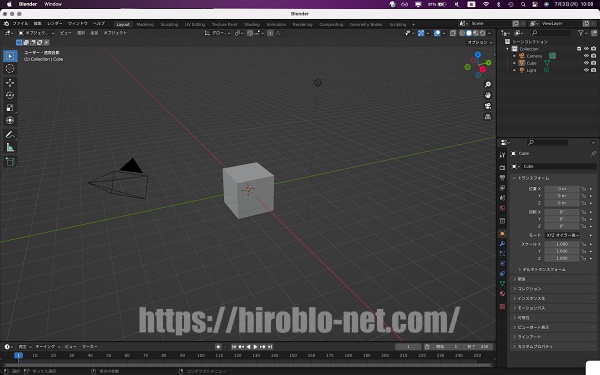Select the Cursor tool in toolbar

[x=10, y=68]
